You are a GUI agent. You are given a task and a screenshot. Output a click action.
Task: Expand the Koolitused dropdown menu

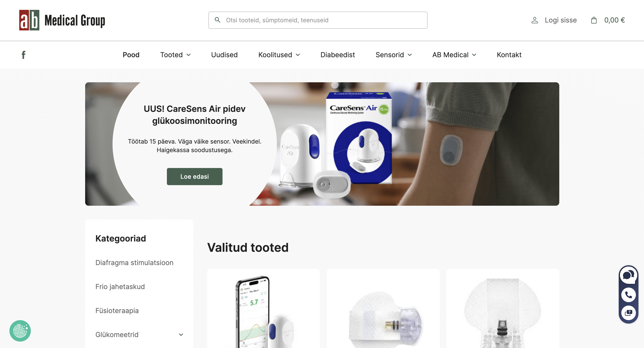coord(279,55)
